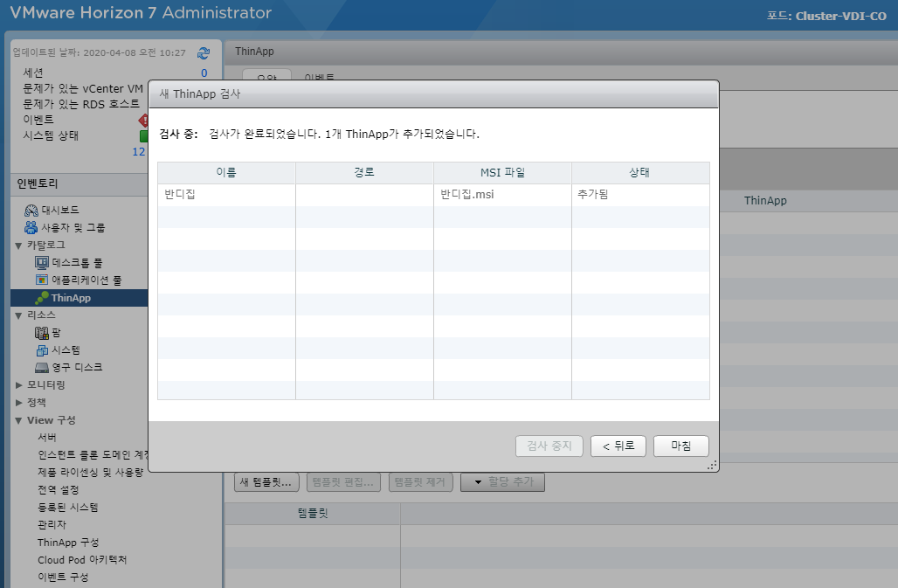This screenshot has width=898, height=588.
Task: Click the ThinApp column header behind dialog
Action: (765, 201)
